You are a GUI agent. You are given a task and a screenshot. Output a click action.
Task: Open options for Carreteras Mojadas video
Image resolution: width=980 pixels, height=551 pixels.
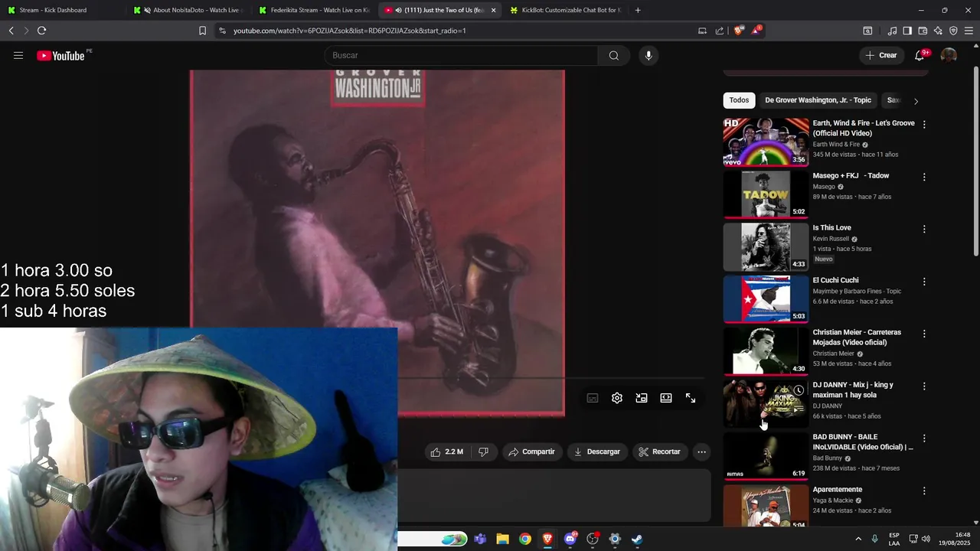coord(924,334)
